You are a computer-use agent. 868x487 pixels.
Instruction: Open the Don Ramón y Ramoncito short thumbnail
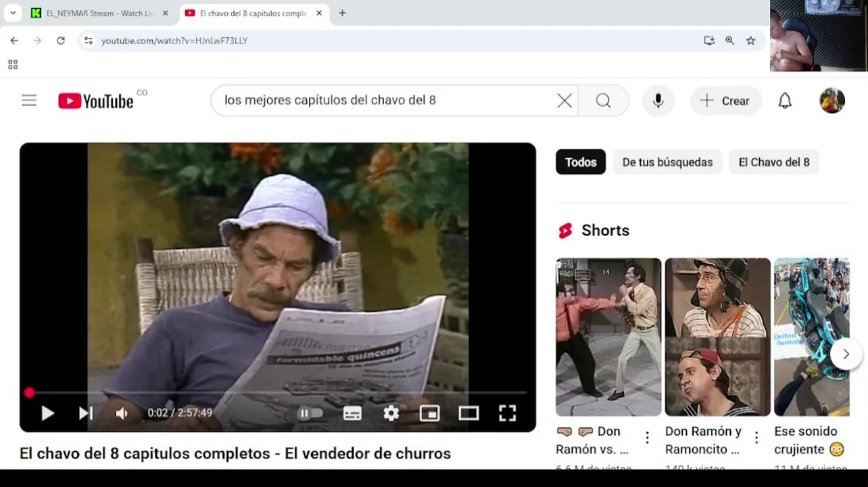pos(717,337)
